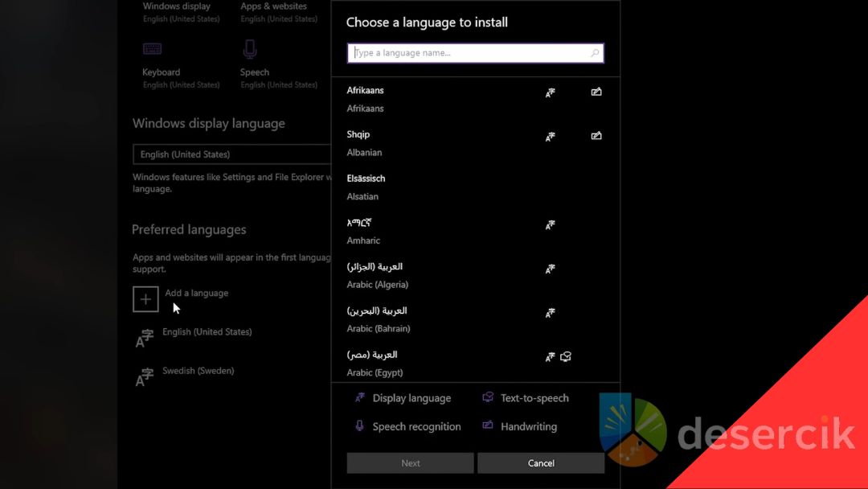Click the Speech recognition legend icon
The height and width of the screenshot is (489, 868).
click(359, 426)
